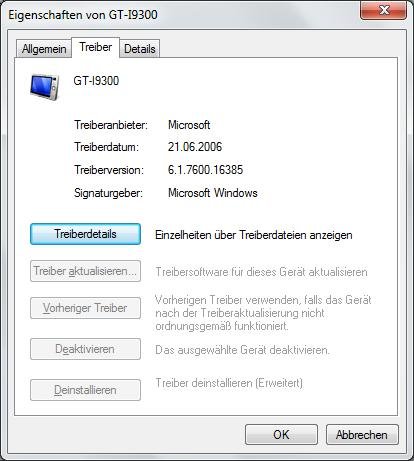Viewport: 414px width, 461px height.
Task: Click the dialog title Eigenschaften von GT-I9300
Action: 83,15
